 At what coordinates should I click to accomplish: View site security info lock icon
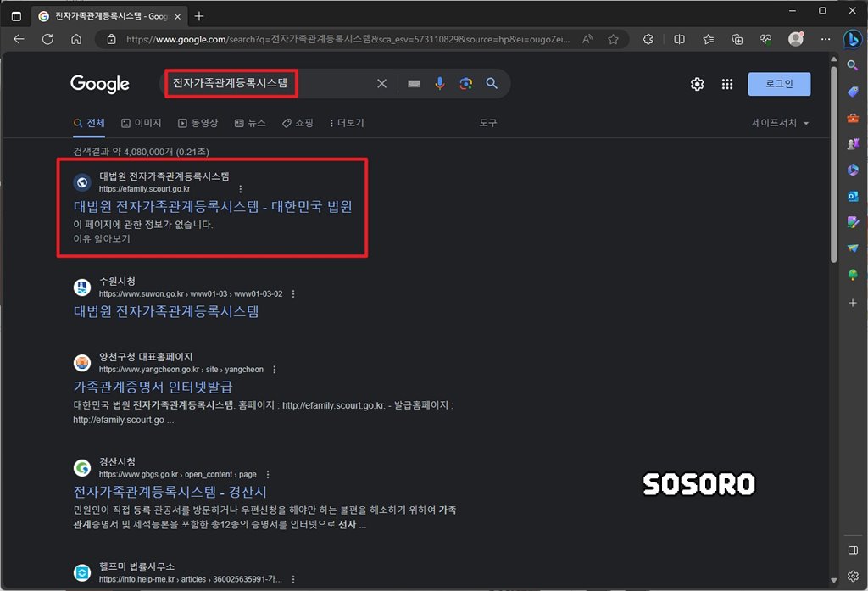(111, 39)
